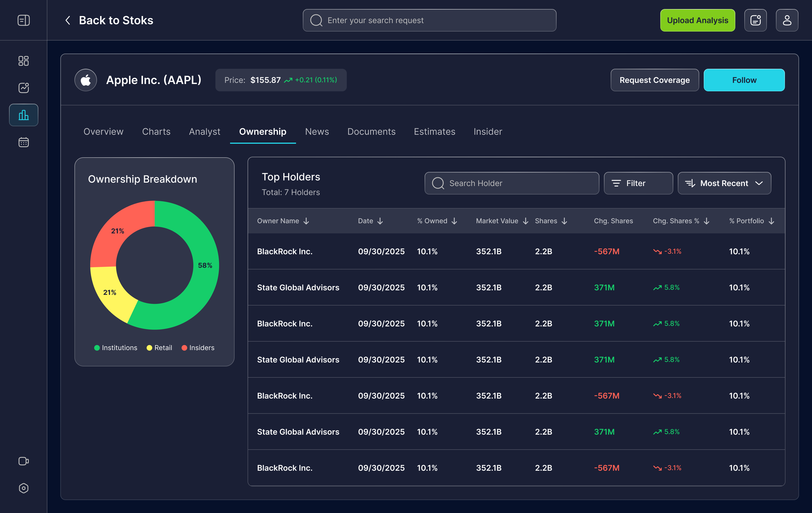Open the settings hexagon icon
Image resolution: width=812 pixels, height=513 pixels.
24,488
